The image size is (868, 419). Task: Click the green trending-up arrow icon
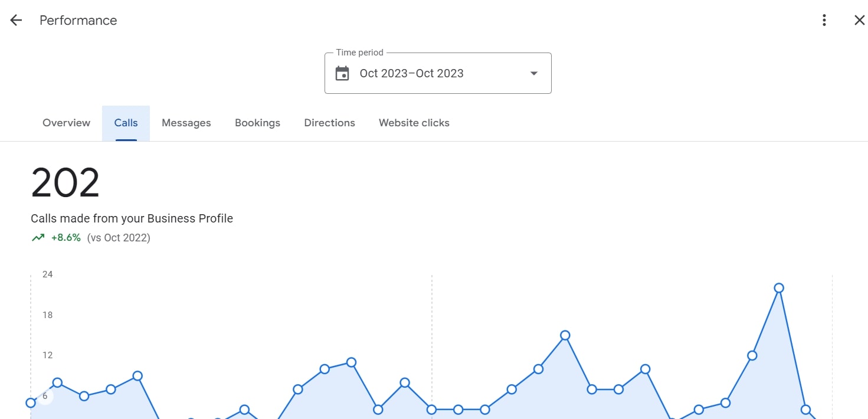38,238
